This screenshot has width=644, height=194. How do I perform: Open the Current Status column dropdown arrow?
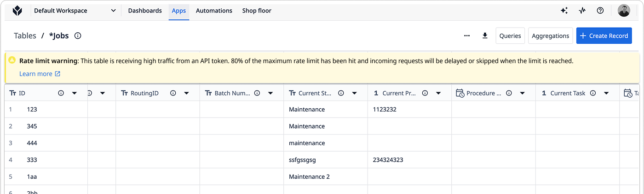355,93
